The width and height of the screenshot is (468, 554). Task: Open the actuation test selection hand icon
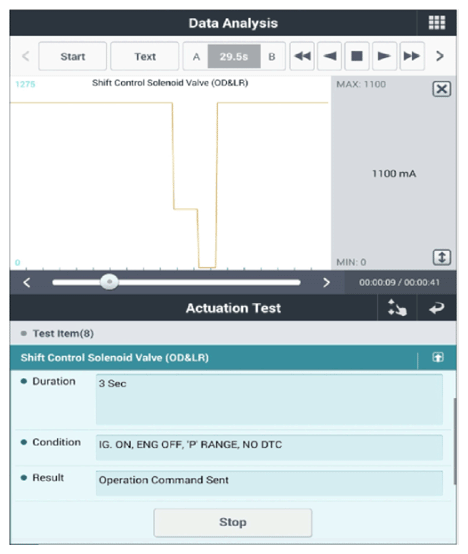tap(397, 308)
